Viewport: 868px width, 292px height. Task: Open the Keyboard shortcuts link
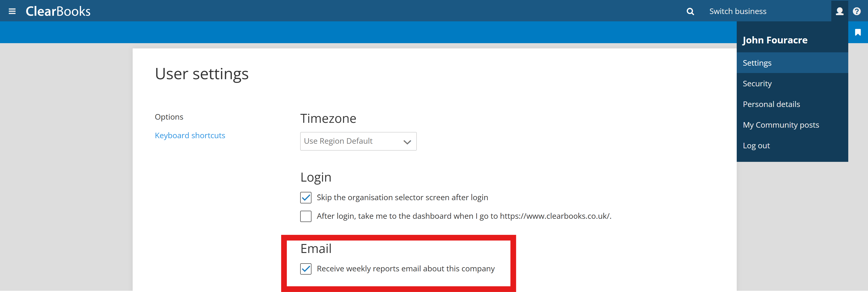click(190, 135)
